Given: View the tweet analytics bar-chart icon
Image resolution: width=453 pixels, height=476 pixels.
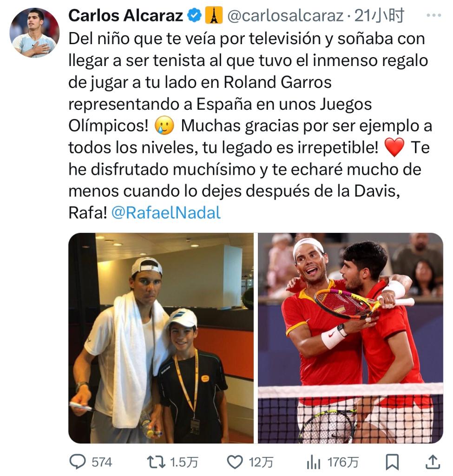Looking at the screenshot, I should [x=314, y=462].
